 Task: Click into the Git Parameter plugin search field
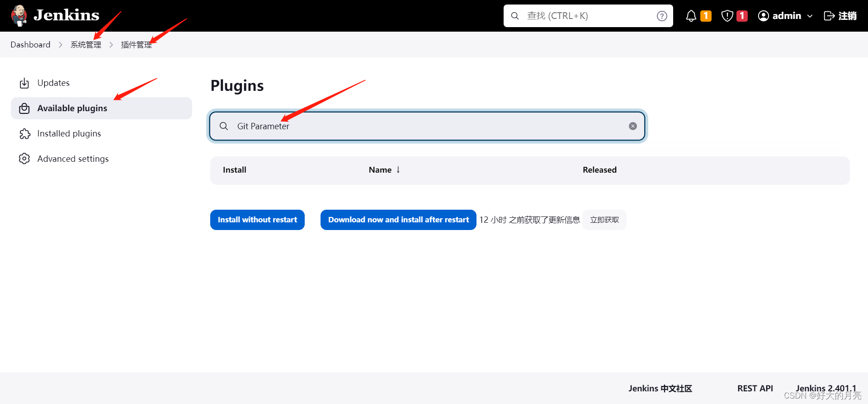point(427,126)
